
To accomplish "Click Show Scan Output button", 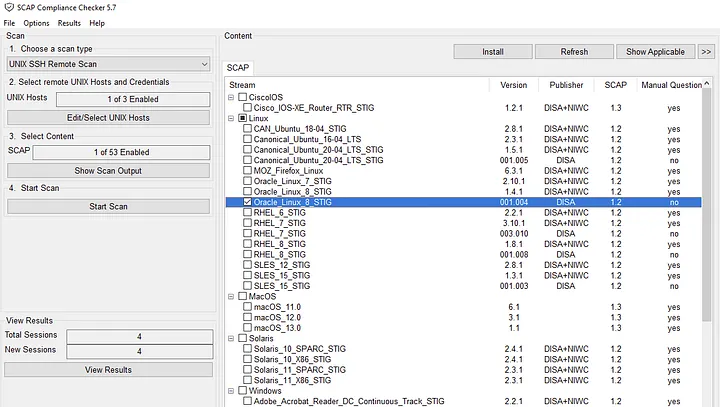I will (x=108, y=171).
